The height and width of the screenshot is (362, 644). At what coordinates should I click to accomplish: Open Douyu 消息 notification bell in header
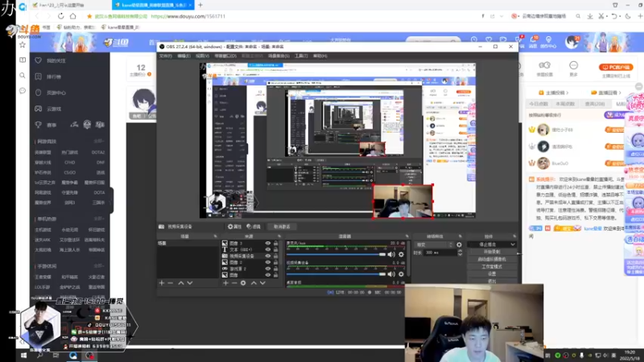coord(534,42)
